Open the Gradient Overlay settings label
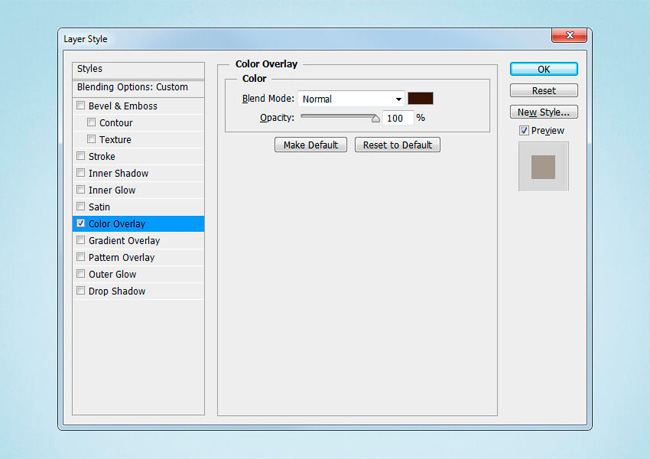This screenshot has width=650, height=459. click(124, 240)
